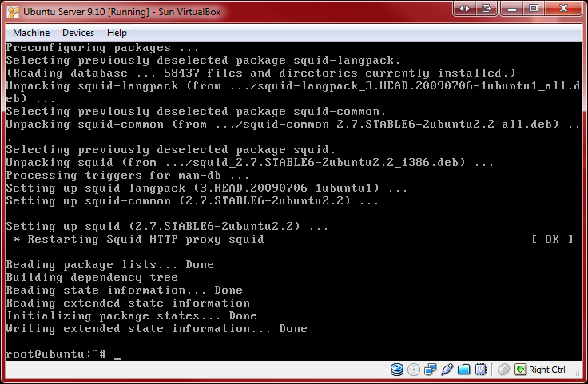This screenshot has height=384, width=588.
Task: Click 'Selecting previously deselected package squid-langpack.' line
Action: [x=203, y=61]
